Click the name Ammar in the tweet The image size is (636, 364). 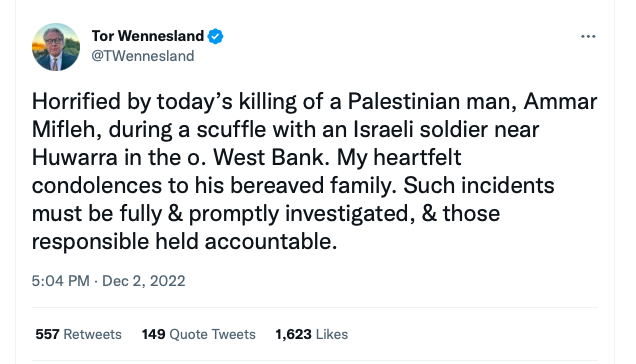[560, 101]
